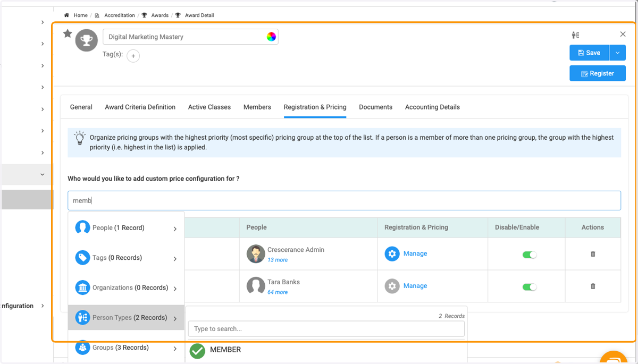
Task: Click the Person Types category icon
Action: 82,318
